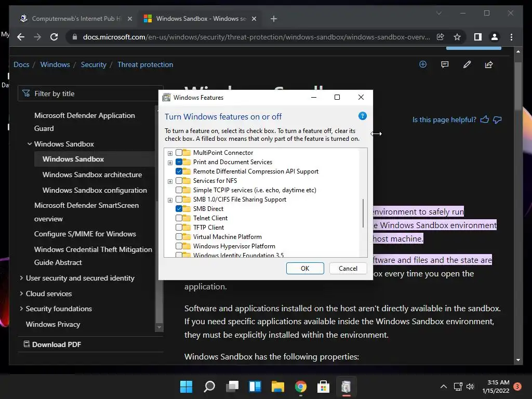532x399 pixels.
Task: Go back using the browser back arrow
Action: point(21,37)
